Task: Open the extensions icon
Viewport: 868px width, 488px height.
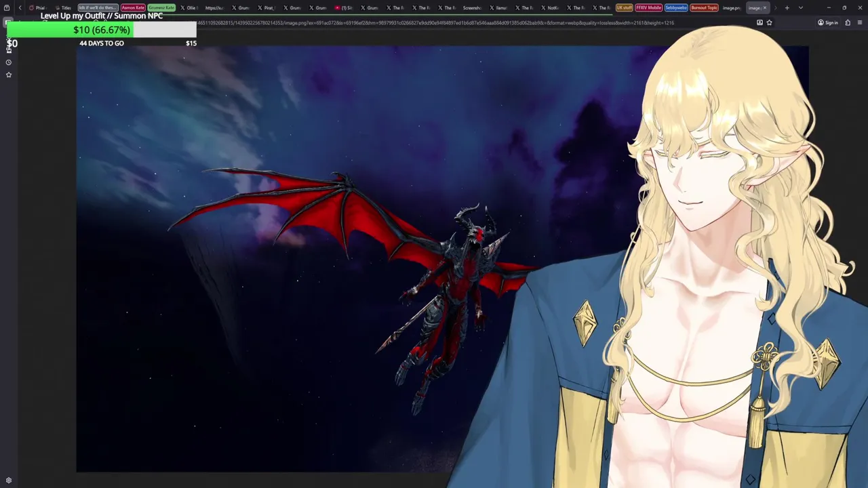Action: coord(848,22)
